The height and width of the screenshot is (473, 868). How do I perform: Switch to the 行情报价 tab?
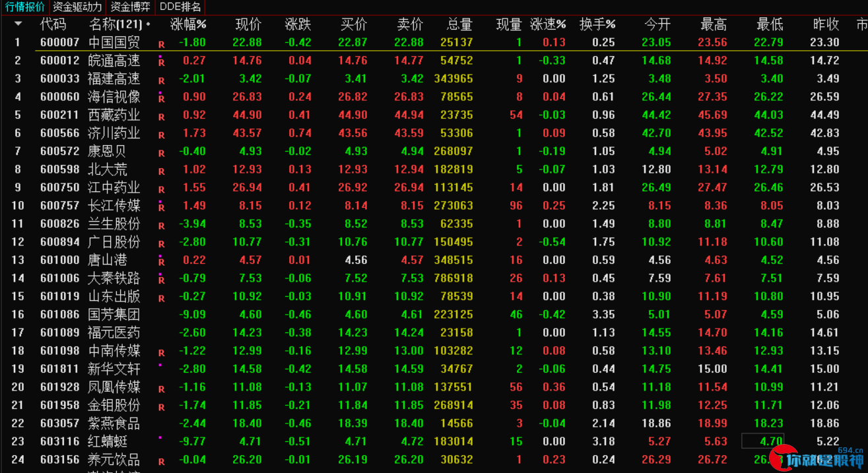[x=25, y=7]
